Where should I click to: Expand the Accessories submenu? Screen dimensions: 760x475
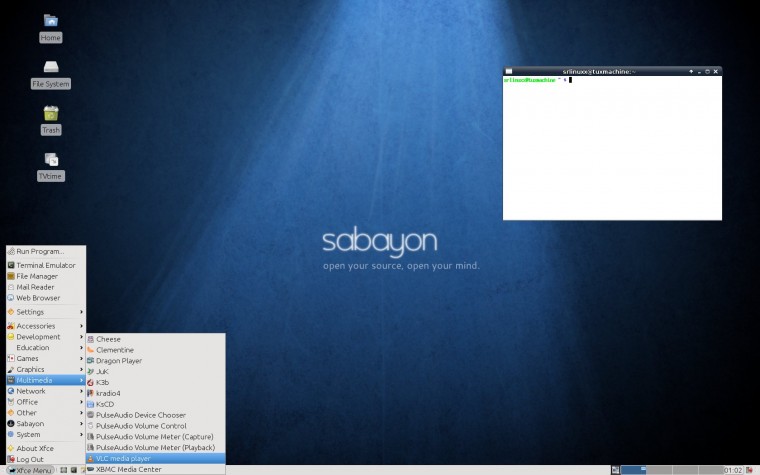[46, 326]
